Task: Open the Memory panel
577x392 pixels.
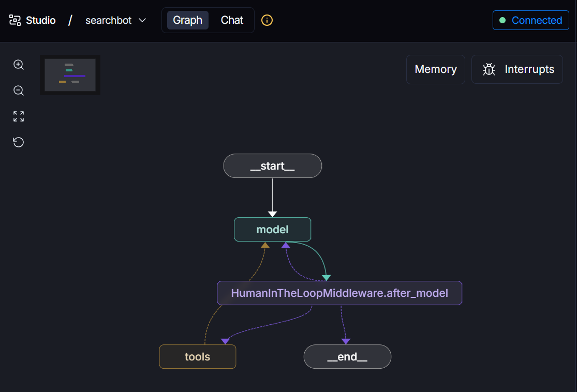Action: pyautogui.click(x=435, y=69)
